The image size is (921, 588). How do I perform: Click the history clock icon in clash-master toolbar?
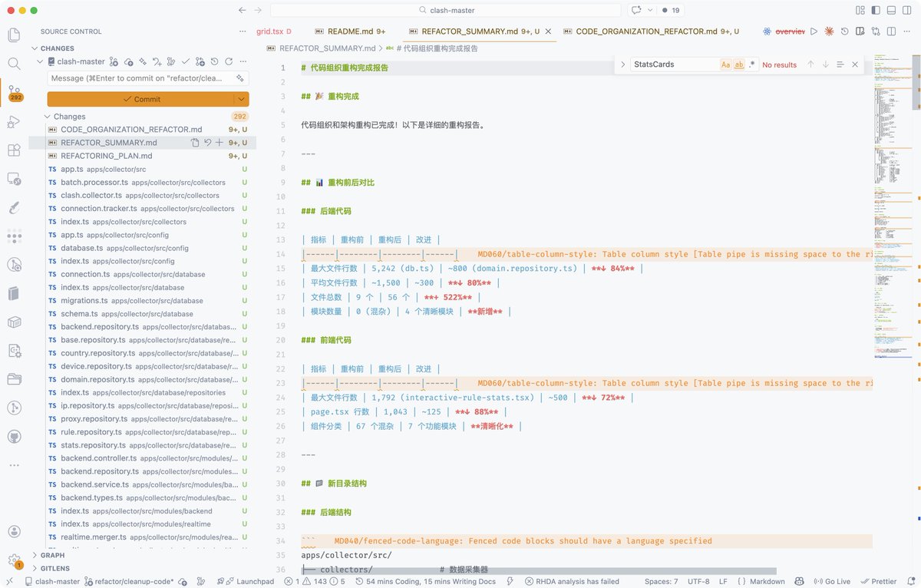(x=215, y=61)
